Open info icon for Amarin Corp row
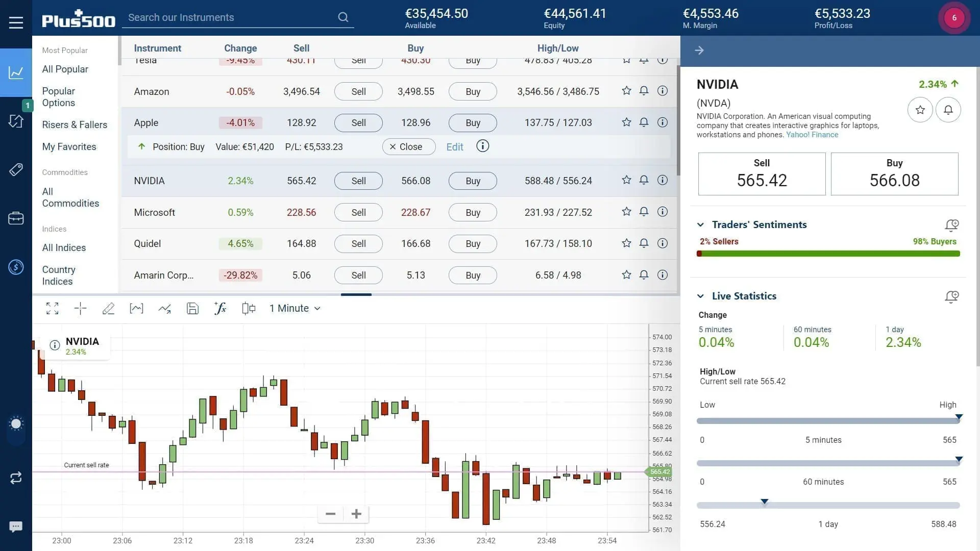This screenshot has height=551, width=980. (663, 275)
